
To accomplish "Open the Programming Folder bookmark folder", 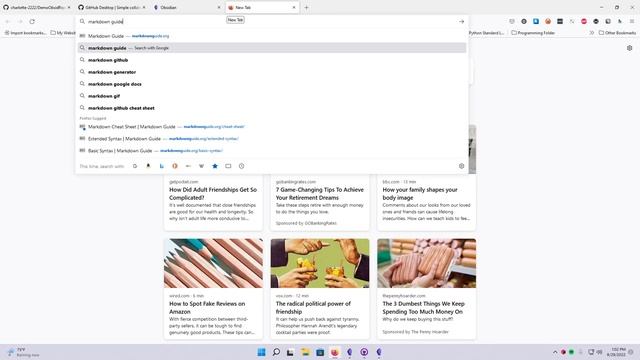I will tap(533, 33).
